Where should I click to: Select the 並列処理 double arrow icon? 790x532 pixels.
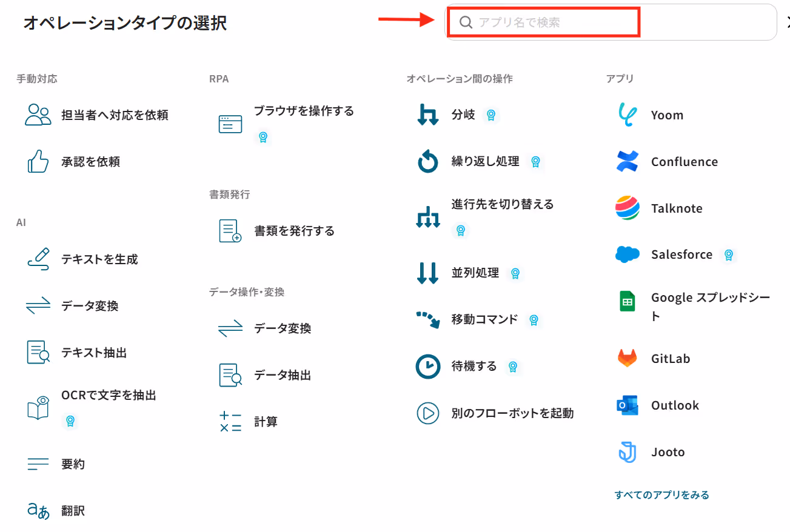[x=428, y=273]
